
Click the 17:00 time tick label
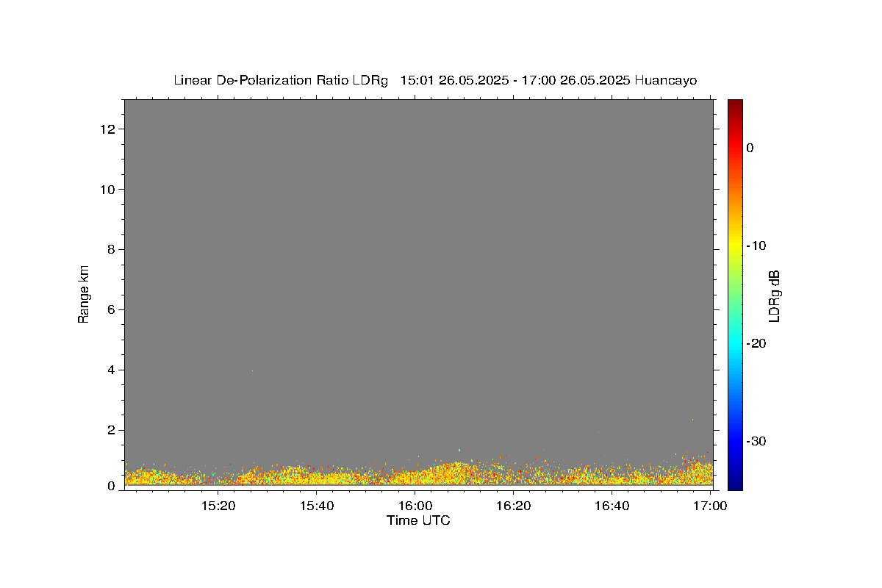click(x=711, y=506)
